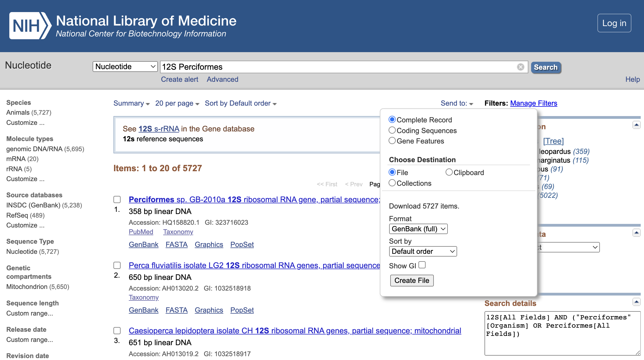This screenshot has width=644, height=360.
Task: Open the Format GenBank (full) dropdown
Action: 418,229
